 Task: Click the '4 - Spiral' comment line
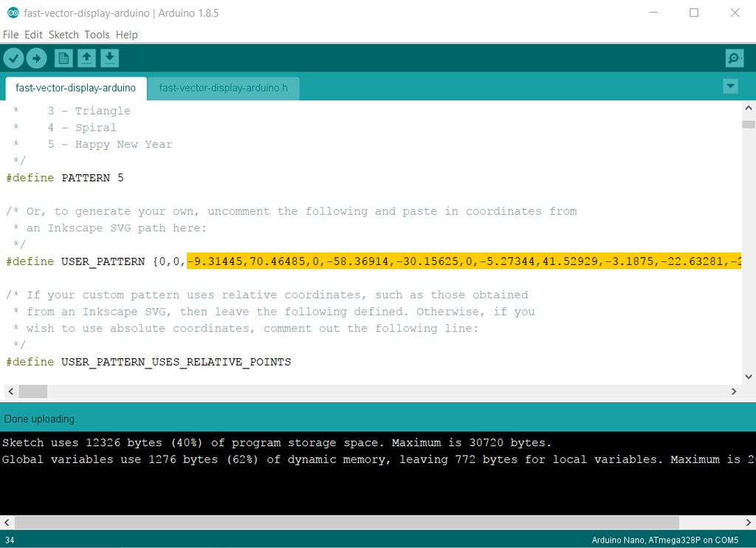82,128
